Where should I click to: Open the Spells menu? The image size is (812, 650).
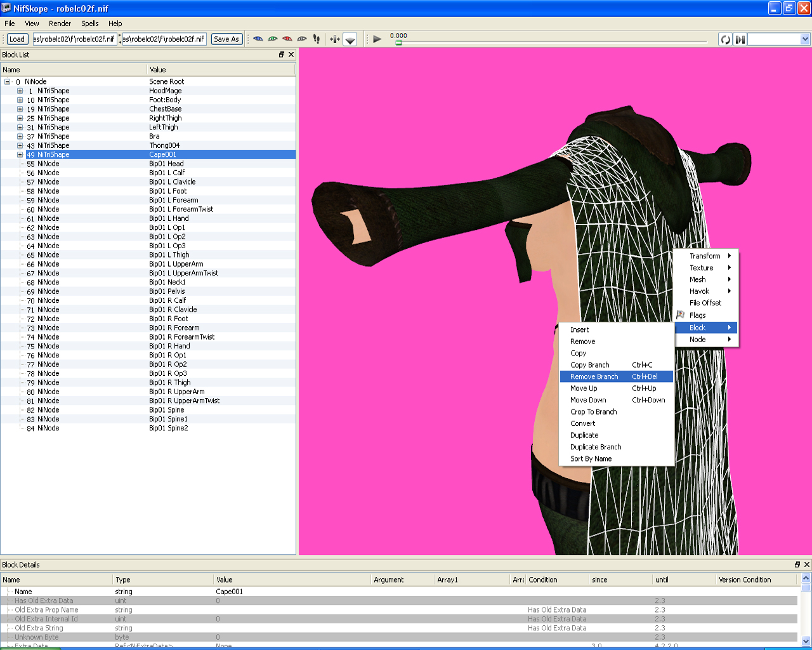click(89, 23)
